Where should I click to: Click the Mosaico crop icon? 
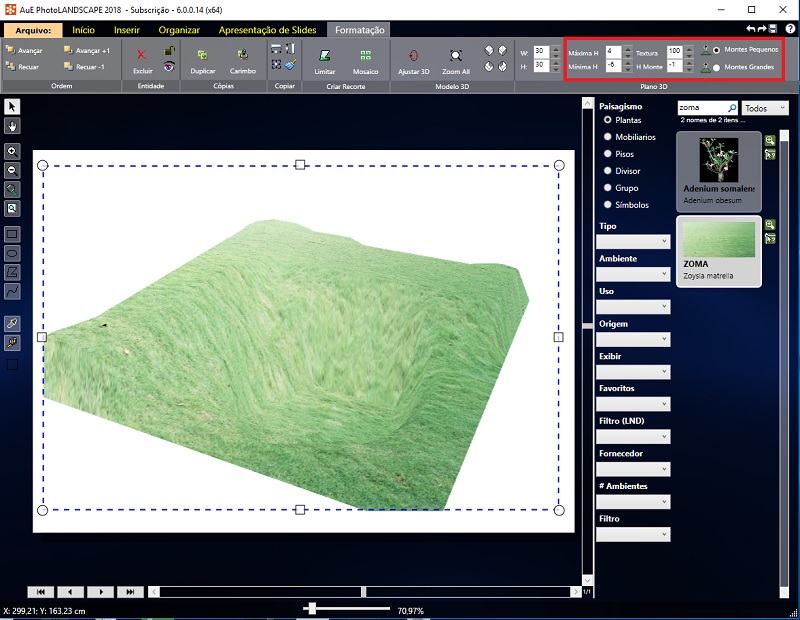point(365,56)
